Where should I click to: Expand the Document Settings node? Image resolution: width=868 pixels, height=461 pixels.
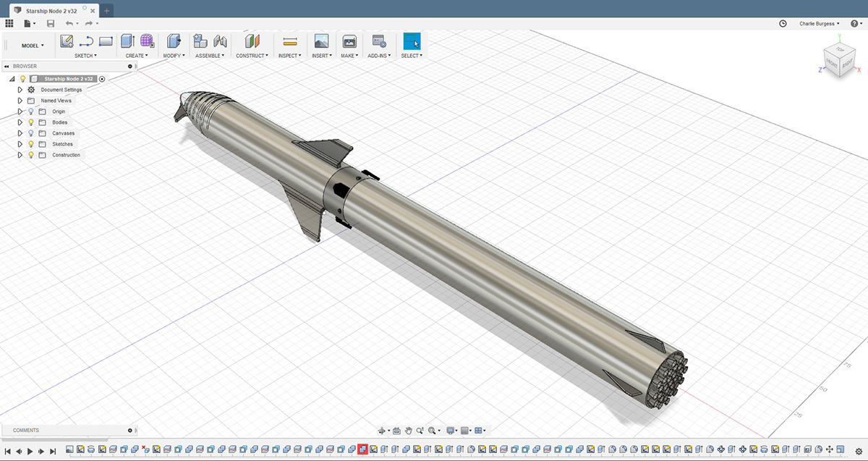coord(20,90)
